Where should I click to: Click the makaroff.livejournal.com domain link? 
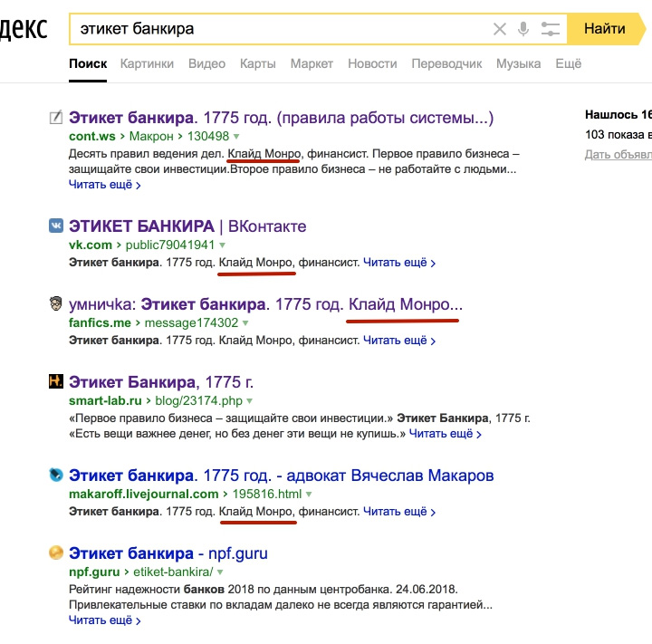(143, 494)
